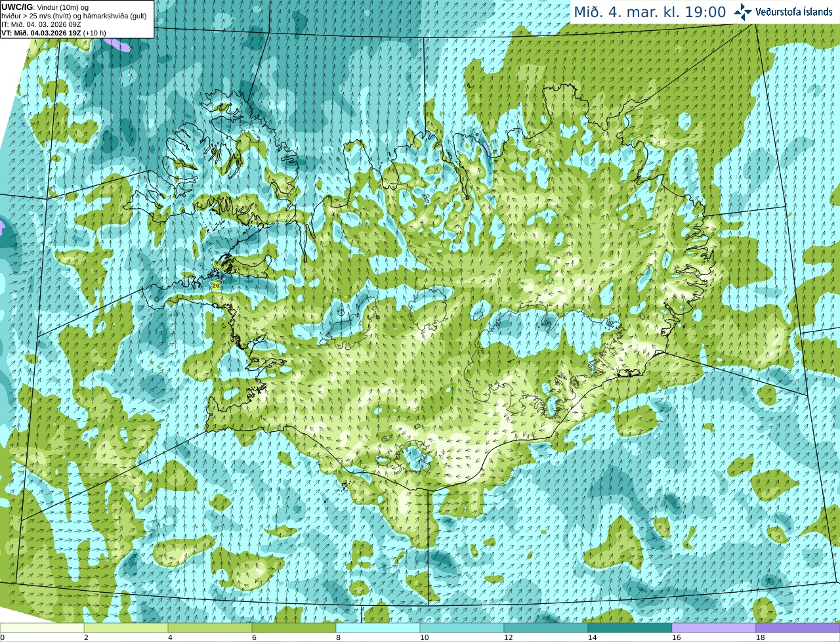Pick the 4–6 m/s green legend swatch

coord(210,628)
